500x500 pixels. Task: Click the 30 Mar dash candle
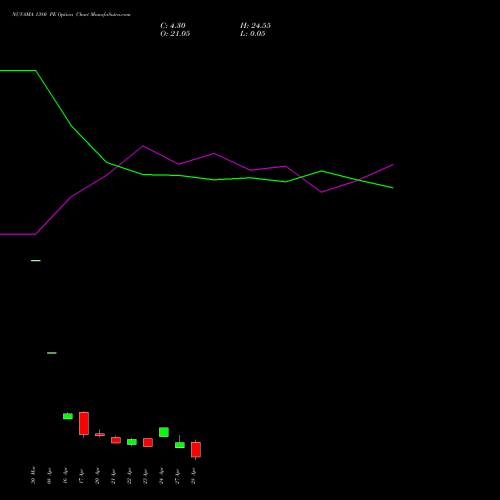pyautogui.click(x=36, y=260)
